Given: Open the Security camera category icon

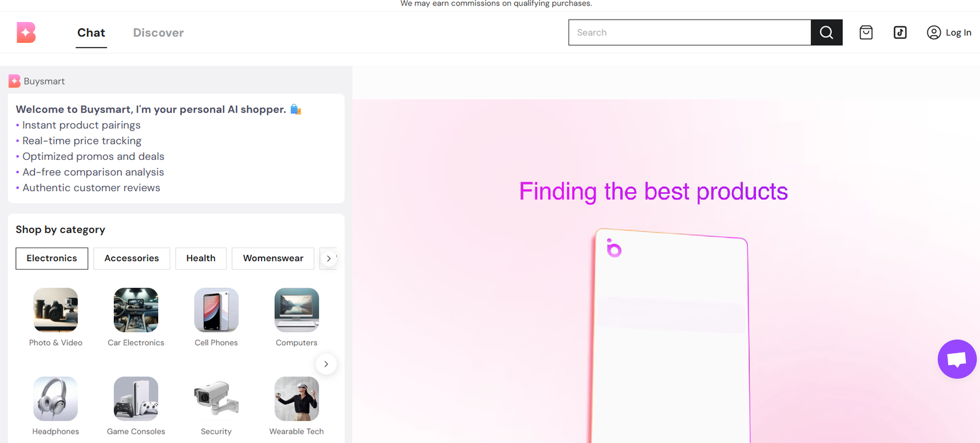Looking at the screenshot, I should pyautogui.click(x=216, y=399).
